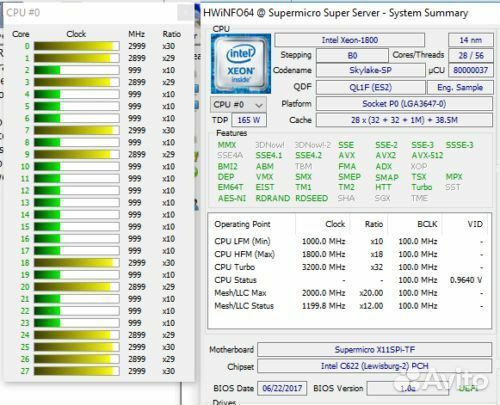Click the AVX-512 feature label

tap(427, 155)
